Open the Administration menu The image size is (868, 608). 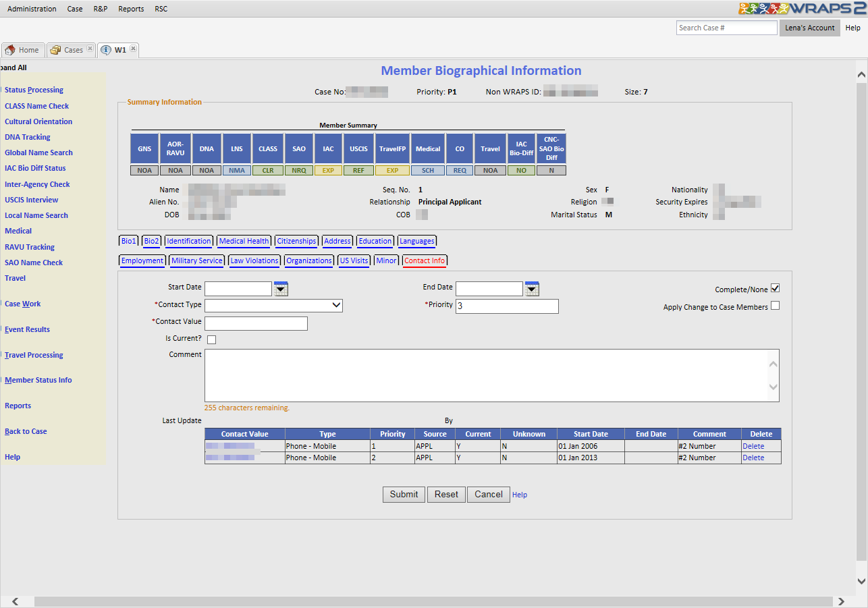(32, 9)
